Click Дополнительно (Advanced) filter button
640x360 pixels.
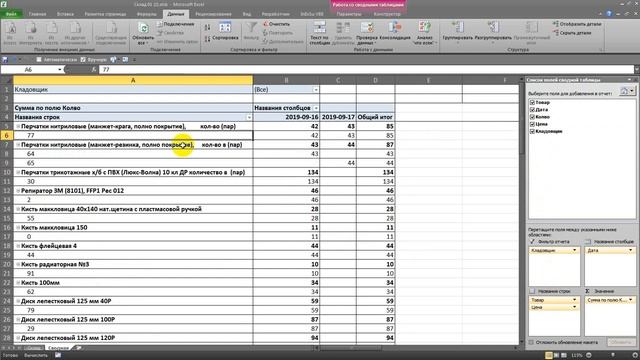282,41
